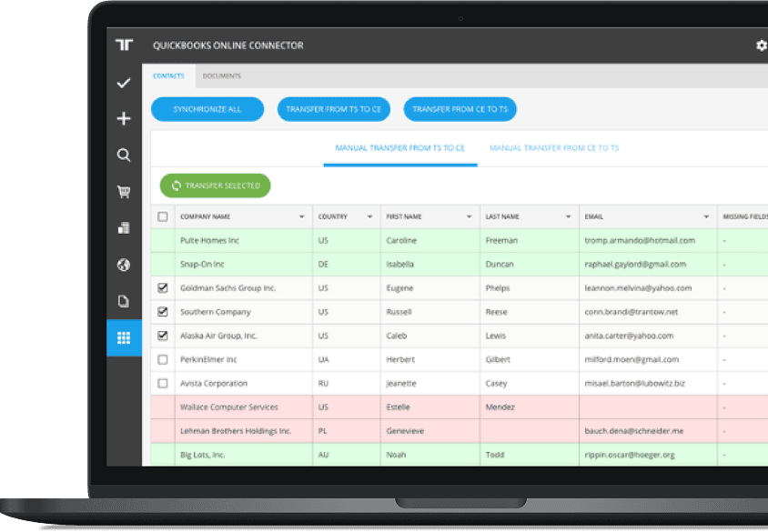Select the checkmark icon in the sidebar
Image resolution: width=768 pixels, height=532 pixels.
[123, 82]
